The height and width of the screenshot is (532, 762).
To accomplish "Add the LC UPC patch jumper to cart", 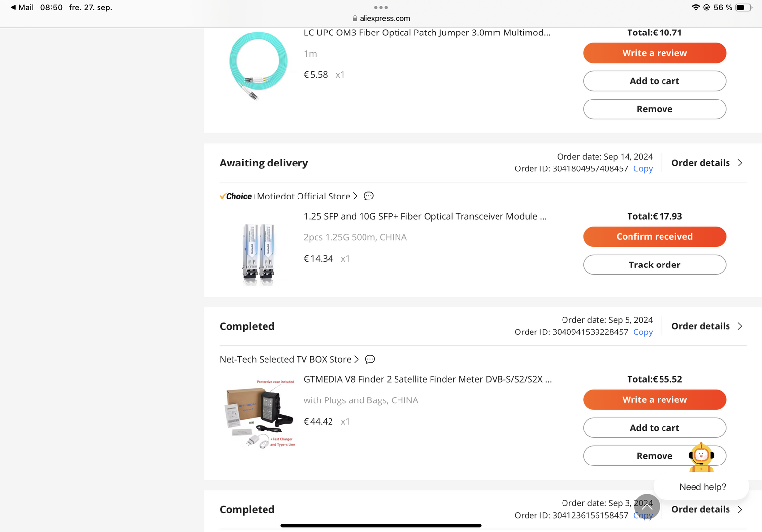I will (654, 81).
